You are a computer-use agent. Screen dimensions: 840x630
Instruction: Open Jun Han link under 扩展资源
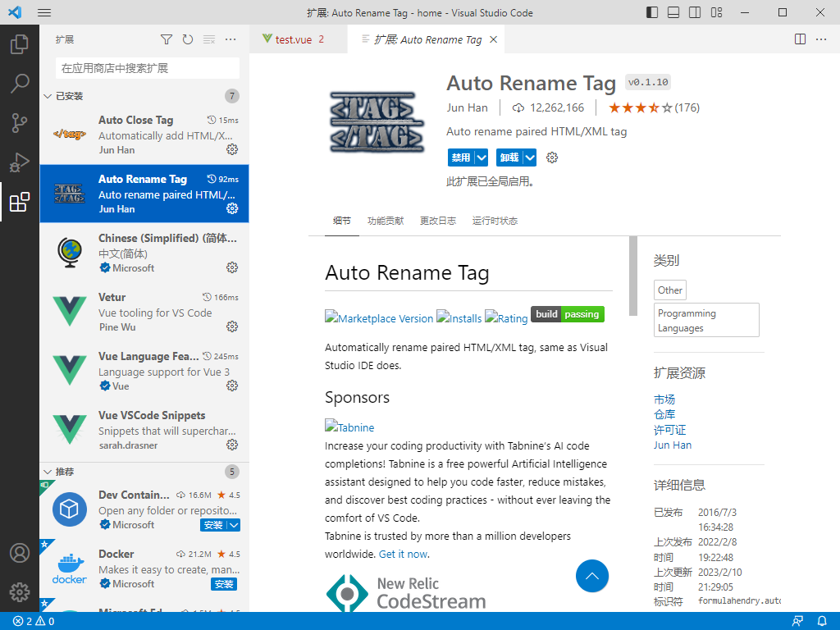click(673, 445)
